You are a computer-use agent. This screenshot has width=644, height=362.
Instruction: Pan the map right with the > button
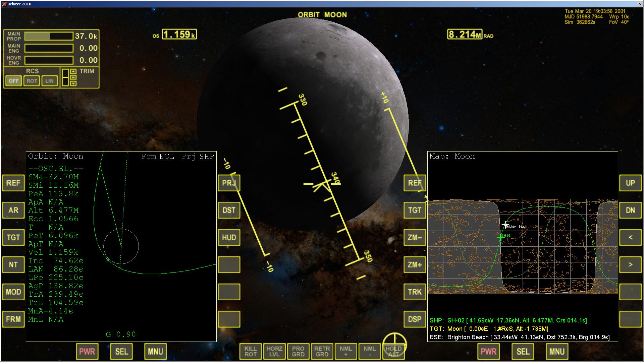pos(630,264)
